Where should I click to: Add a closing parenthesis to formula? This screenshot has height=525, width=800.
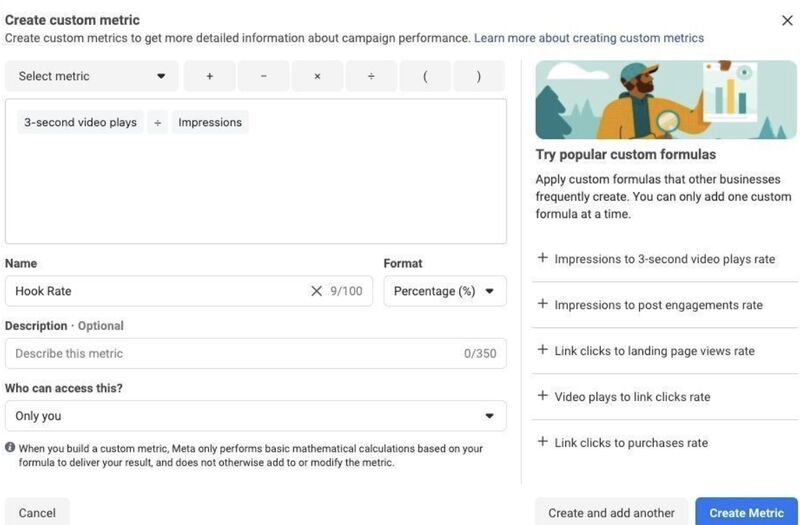point(479,76)
